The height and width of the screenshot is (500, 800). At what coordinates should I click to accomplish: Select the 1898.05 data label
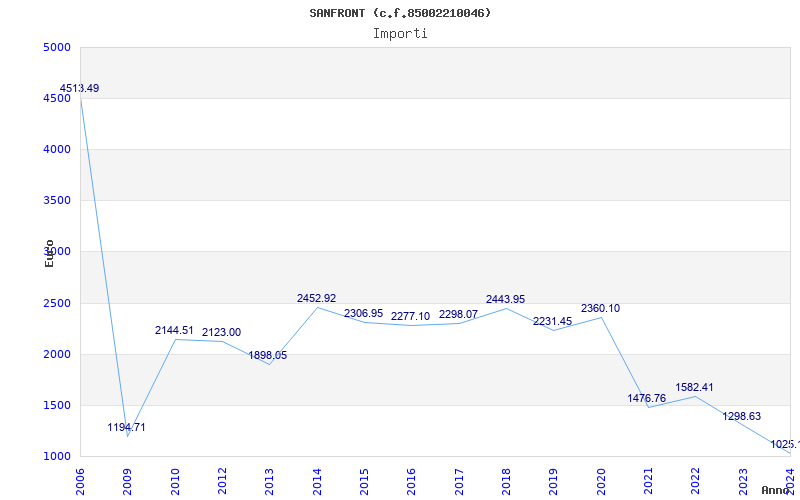(x=268, y=356)
